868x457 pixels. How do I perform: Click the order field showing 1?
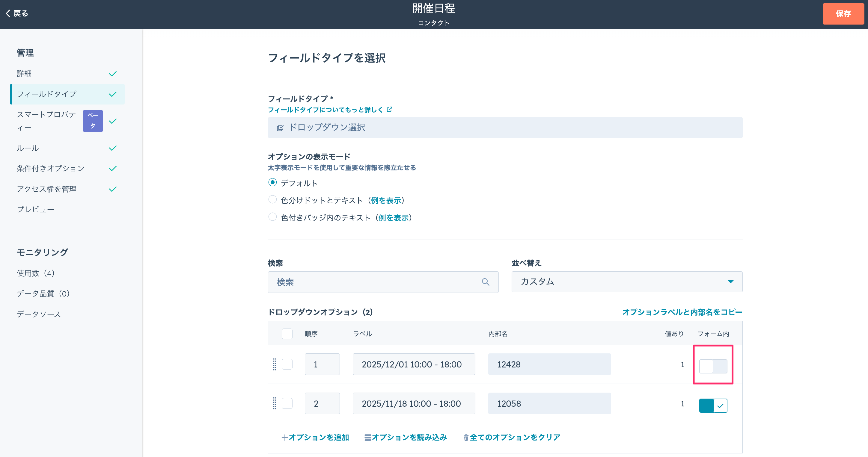click(x=322, y=364)
